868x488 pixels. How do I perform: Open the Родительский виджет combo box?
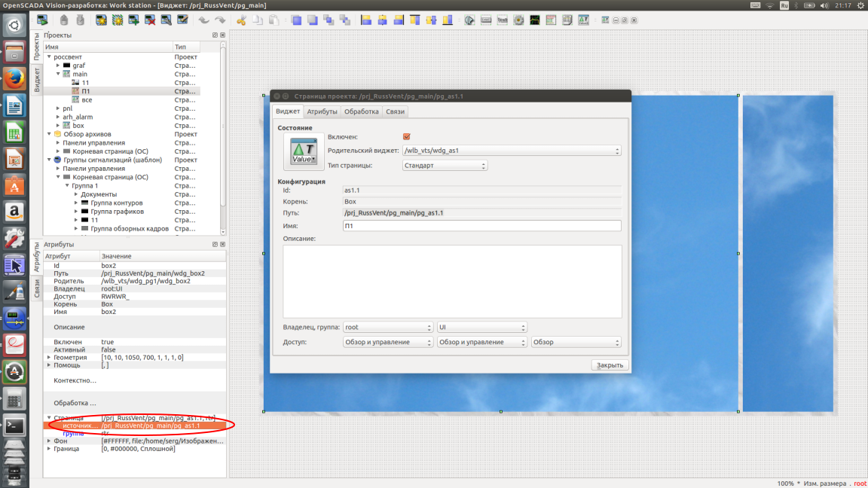coord(511,151)
